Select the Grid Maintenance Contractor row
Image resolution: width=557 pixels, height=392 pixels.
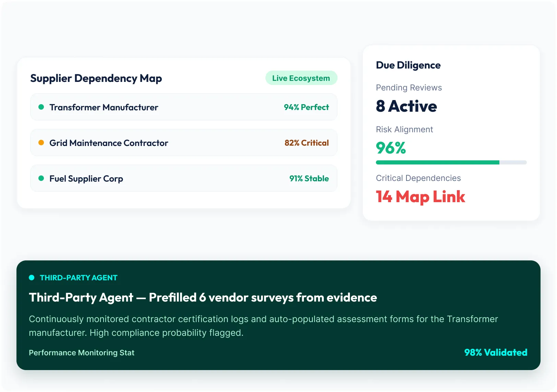pos(184,143)
